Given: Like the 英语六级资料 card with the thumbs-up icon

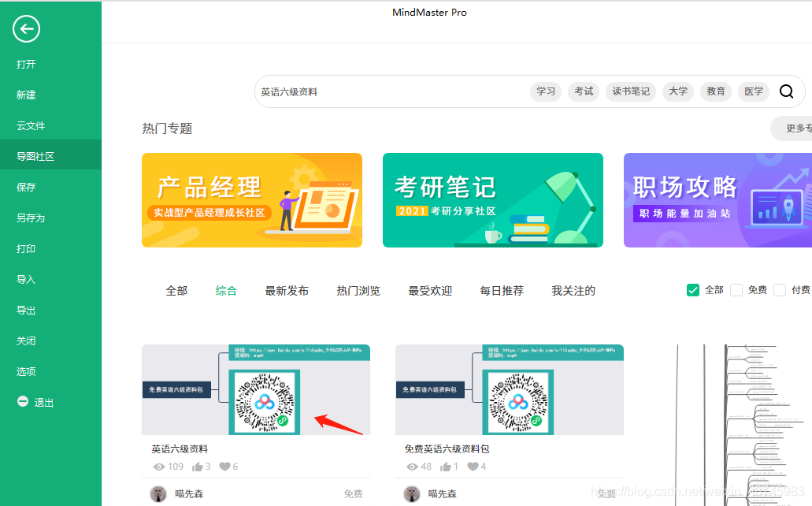Looking at the screenshot, I should 198,467.
